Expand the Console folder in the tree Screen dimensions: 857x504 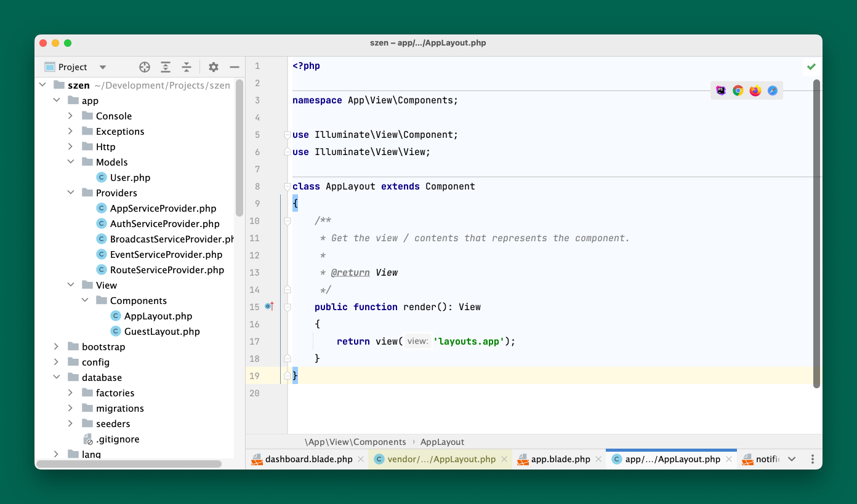point(70,116)
